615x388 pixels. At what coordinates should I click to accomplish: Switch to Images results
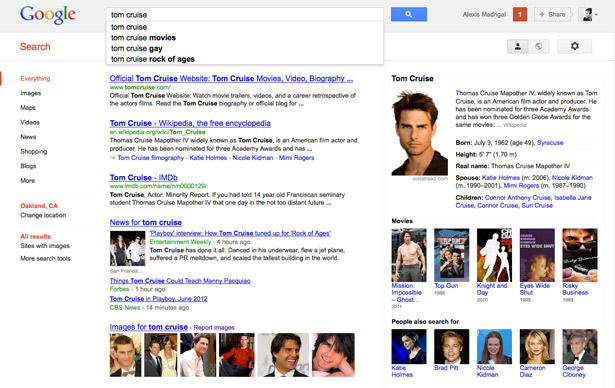(31, 93)
